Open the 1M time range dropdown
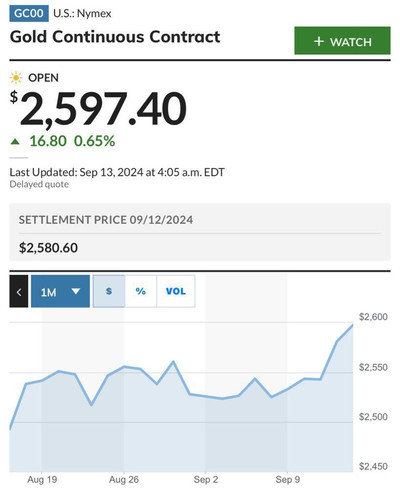The height and width of the screenshot is (500, 400). pos(60,291)
